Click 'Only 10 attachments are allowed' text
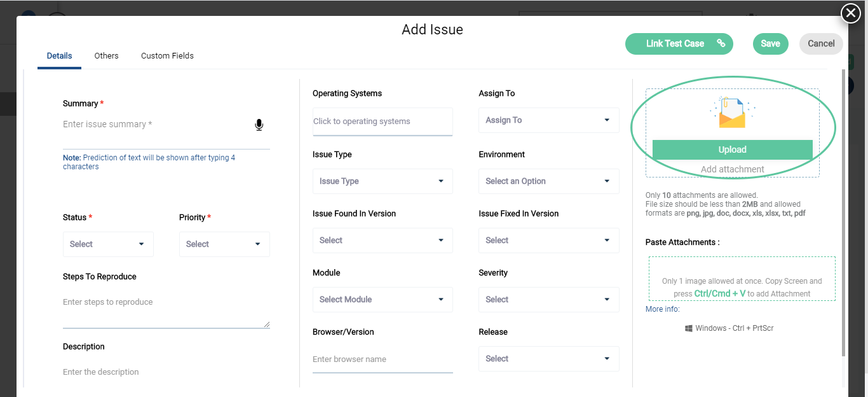The image size is (868, 397). [x=702, y=195]
